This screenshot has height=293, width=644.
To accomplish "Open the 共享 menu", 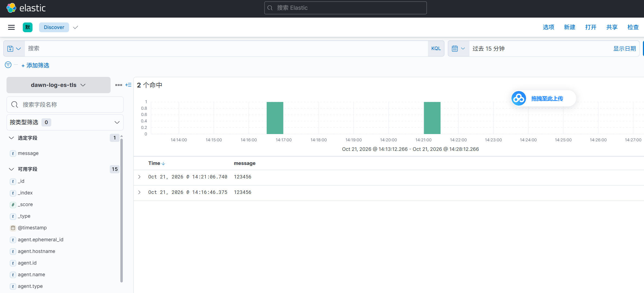I will pyautogui.click(x=612, y=27).
